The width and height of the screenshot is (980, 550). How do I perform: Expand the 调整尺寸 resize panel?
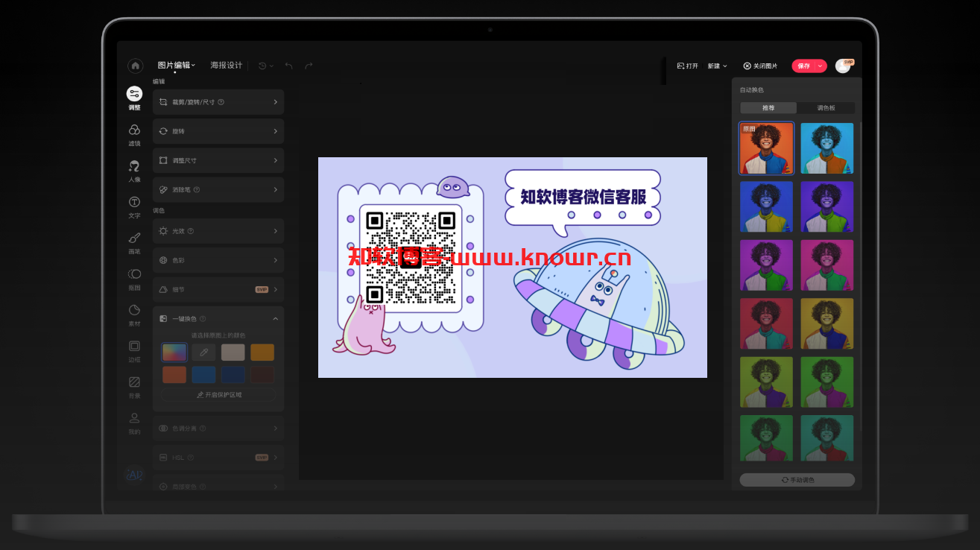(x=218, y=160)
